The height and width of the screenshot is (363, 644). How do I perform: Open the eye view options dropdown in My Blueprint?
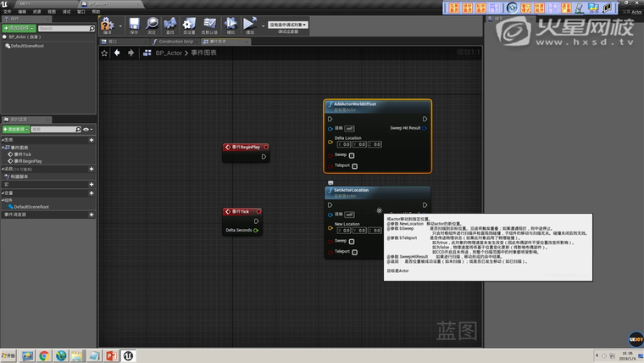(x=88, y=129)
